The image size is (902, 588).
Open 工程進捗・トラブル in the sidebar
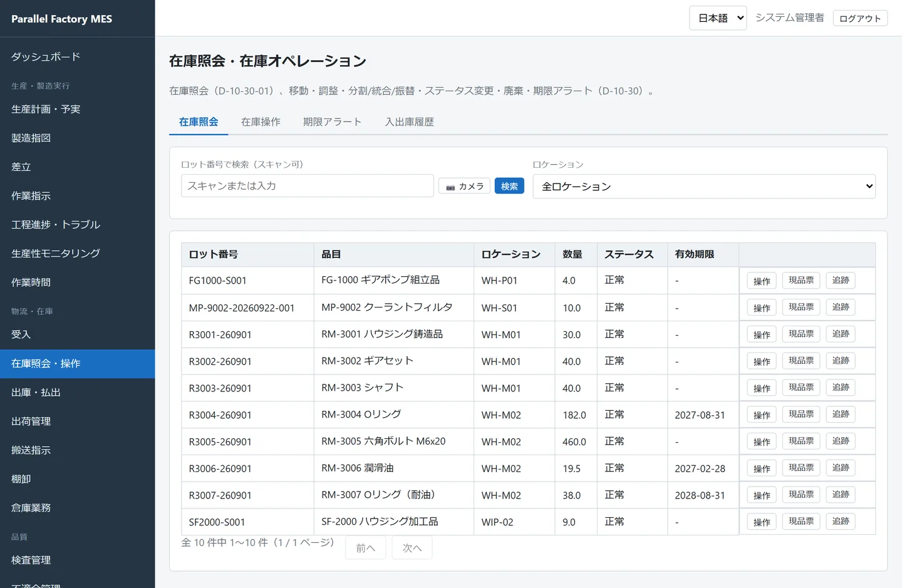pos(77,225)
